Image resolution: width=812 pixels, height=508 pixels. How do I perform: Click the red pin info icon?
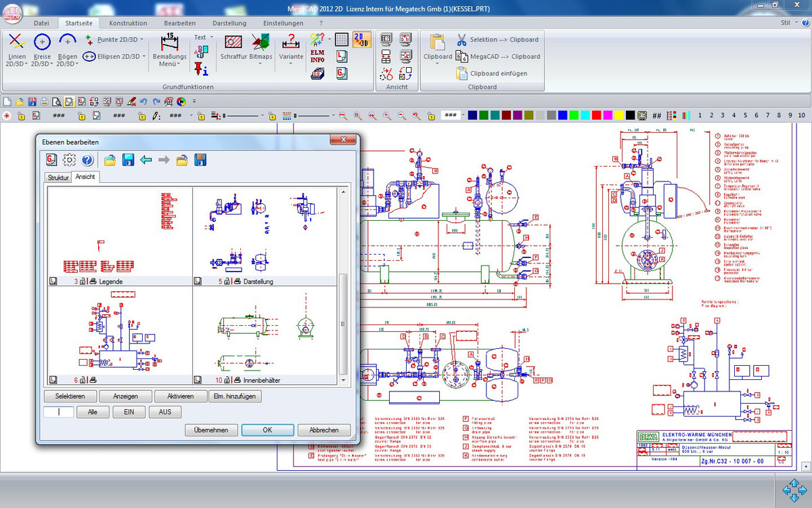click(200, 68)
